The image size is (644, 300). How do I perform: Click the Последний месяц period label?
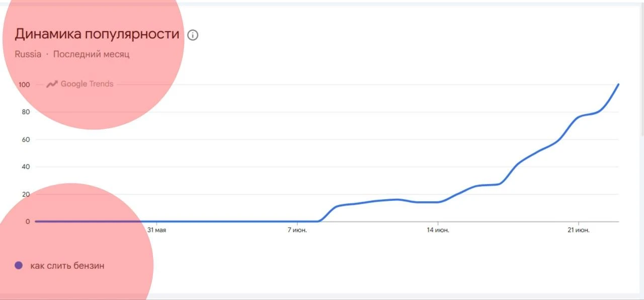[x=91, y=54]
